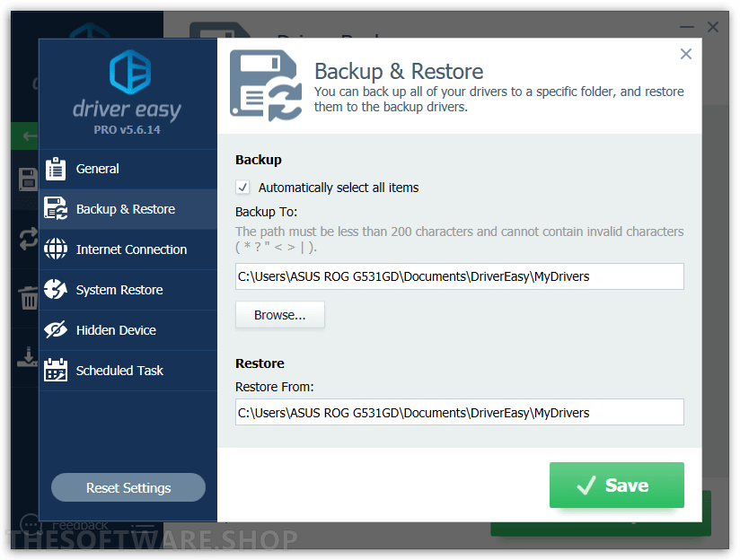Image resolution: width=740 pixels, height=560 pixels.
Task: Click the floppy disk icon in background sidebar
Action: click(x=28, y=179)
